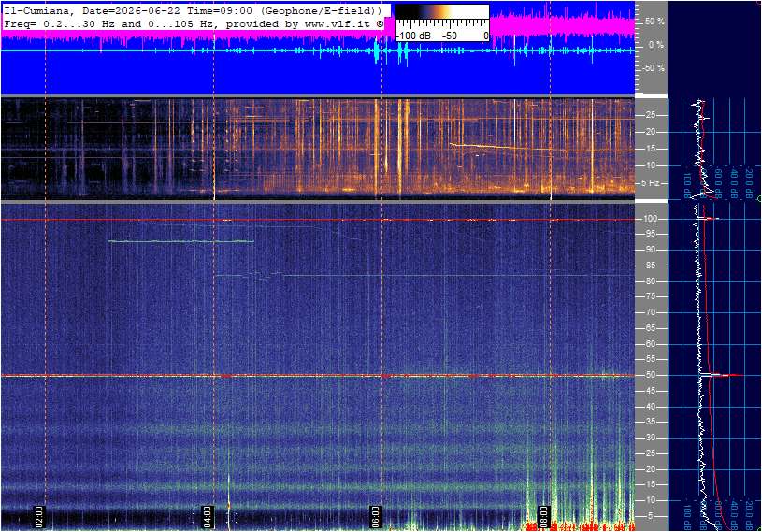Click the 65 label on lower frequency axis
The width and height of the screenshot is (762, 532).
650,328
